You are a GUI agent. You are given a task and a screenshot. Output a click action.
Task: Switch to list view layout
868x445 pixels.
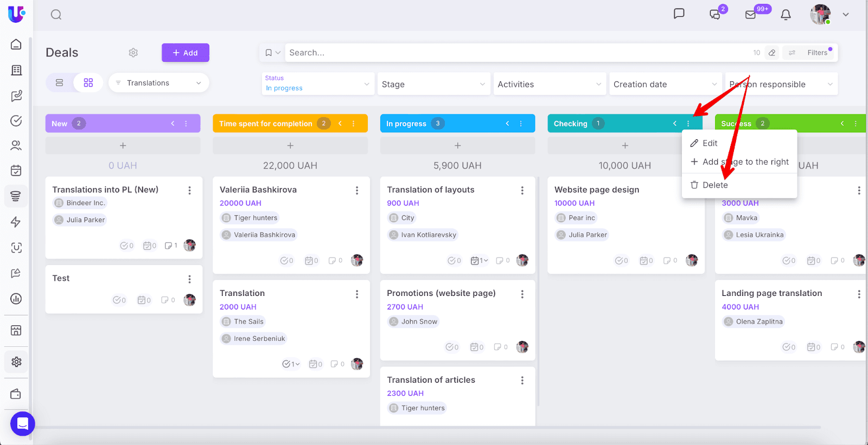point(60,83)
